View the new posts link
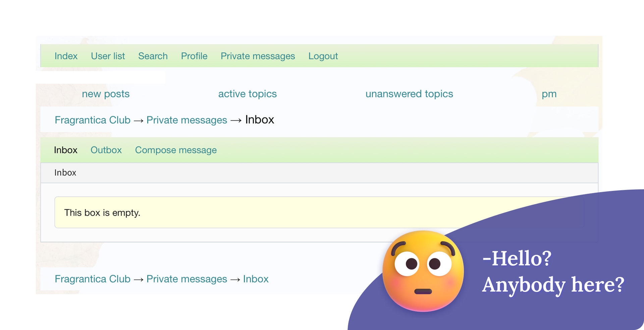This screenshot has width=644, height=330. pyautogui.click(x=106, y=94)
